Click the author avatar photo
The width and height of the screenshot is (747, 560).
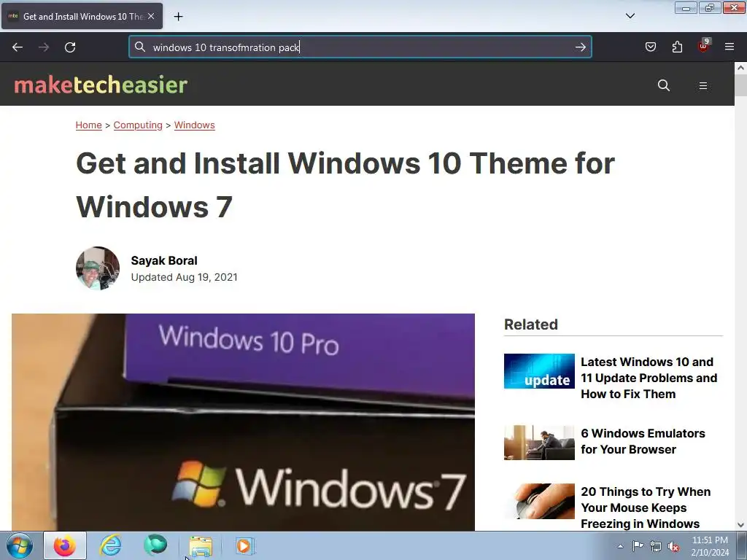pyautogui.click(x=98, y=268)
